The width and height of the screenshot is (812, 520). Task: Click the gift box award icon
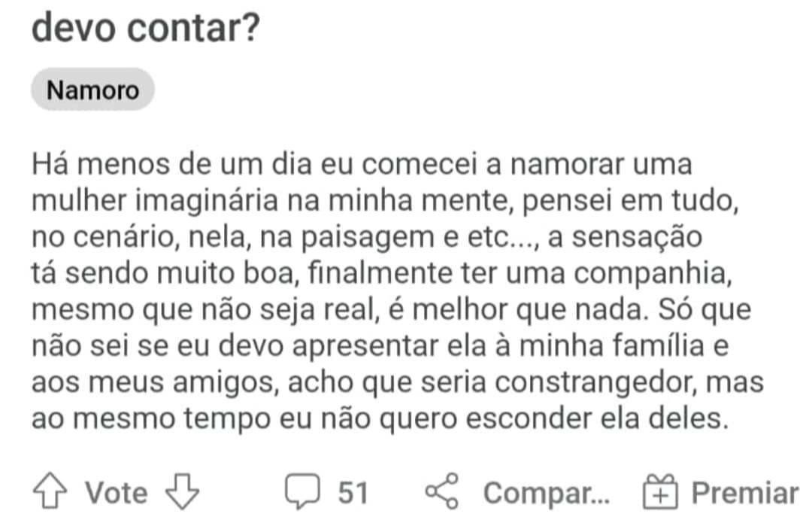coord(660,491)
